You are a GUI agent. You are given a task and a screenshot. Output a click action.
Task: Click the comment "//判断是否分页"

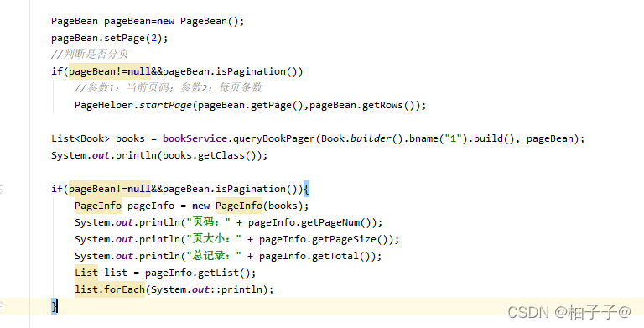click(90, 55)
